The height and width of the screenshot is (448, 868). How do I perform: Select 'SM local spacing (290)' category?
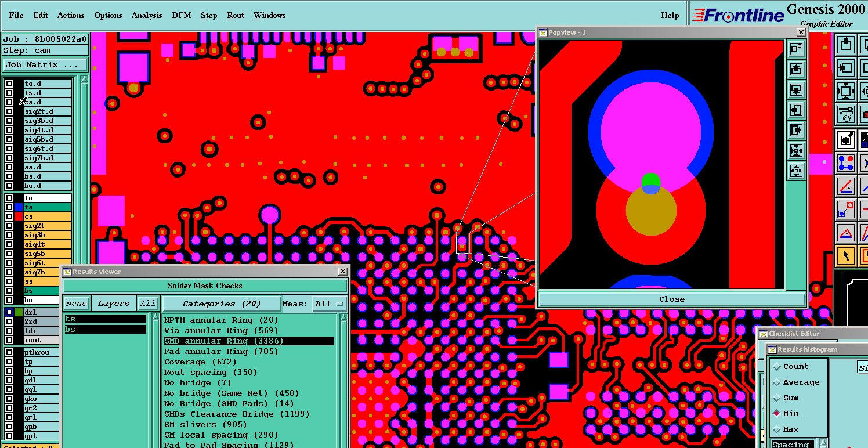(222, 435)
